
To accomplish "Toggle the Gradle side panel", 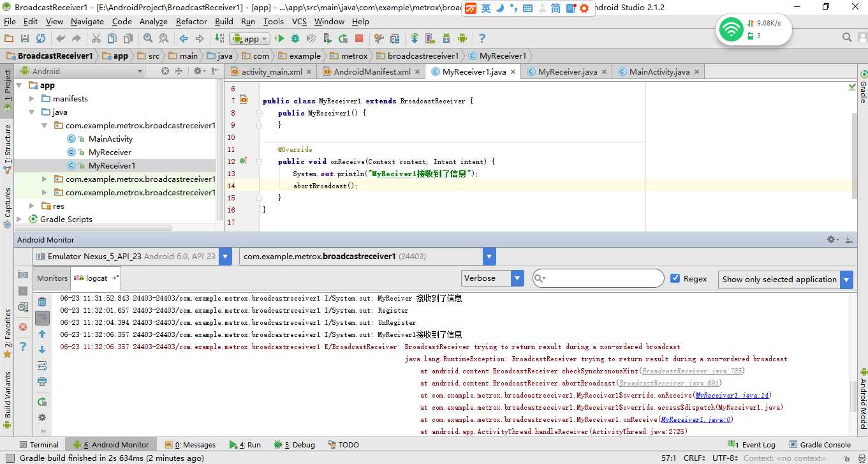I will click(x=863, y=87).
